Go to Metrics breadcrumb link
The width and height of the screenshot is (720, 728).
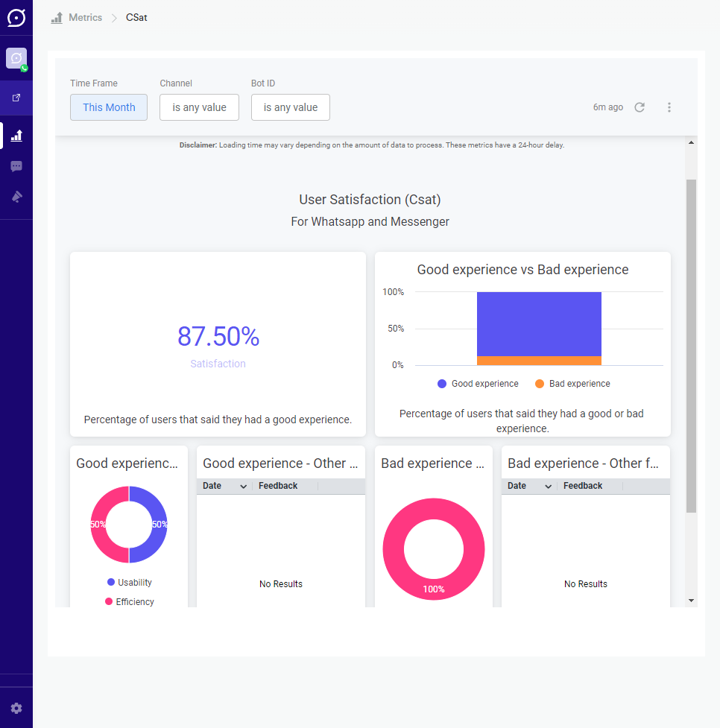click(x=86, y=18)
